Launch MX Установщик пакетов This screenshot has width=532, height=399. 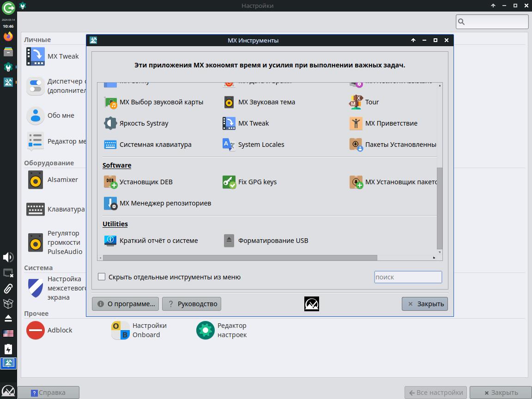point(393,182)
